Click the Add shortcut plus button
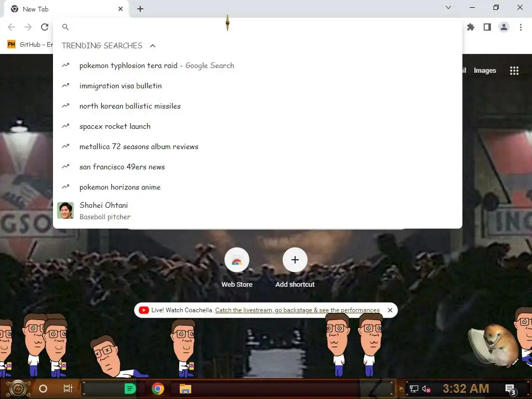 click(295, 260)
